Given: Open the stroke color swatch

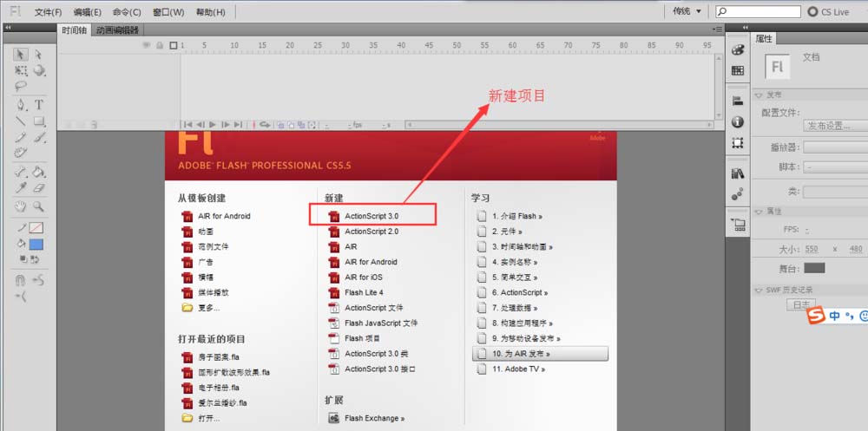Looking at the screenshot, I should coord(36,227).
